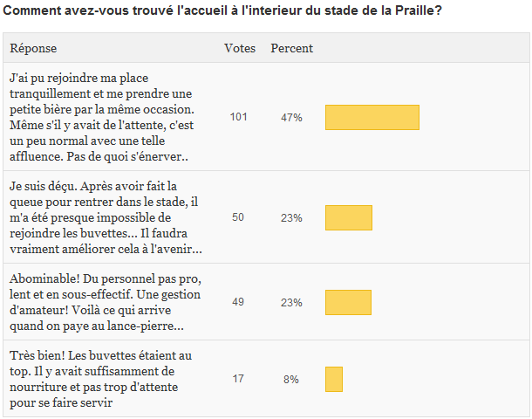Click the 50 votes count
532x419 pixels.
tap(238, 217)
